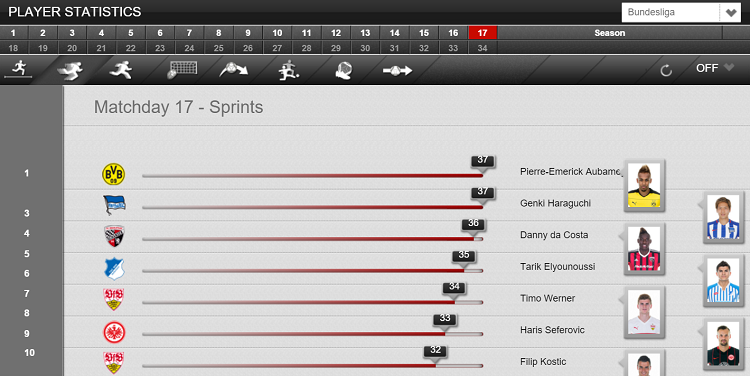Screen dimensions: 750x376
Task: Select the goal net stat icon
Action: pyautogui.click(x=182, y=70)
